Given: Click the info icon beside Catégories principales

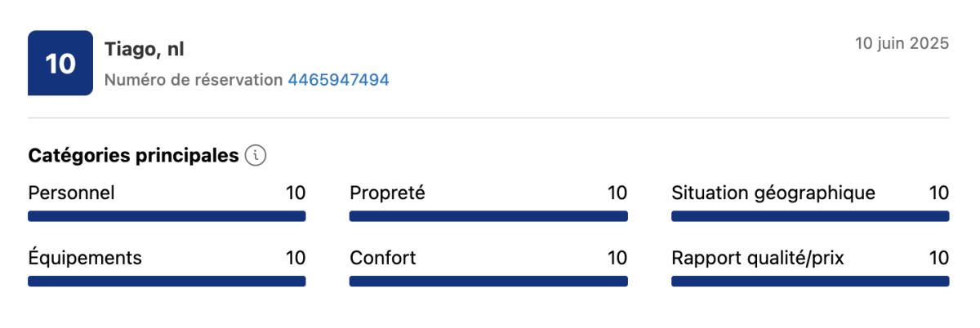Looking at the screenshot, I should tap(256, 155).
